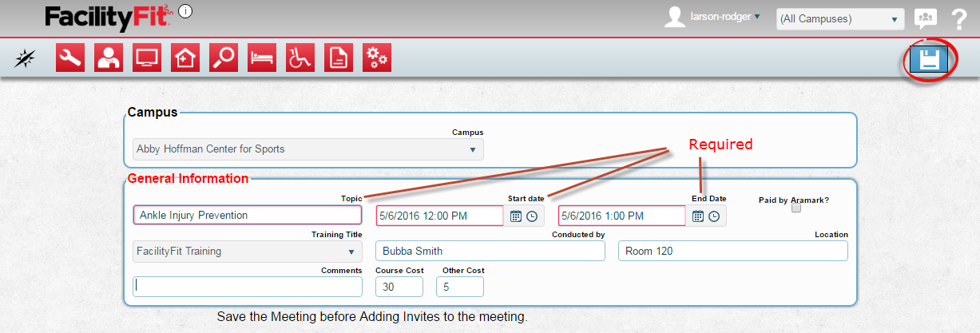Click the monitor screen toolbar icon
This screenshot has height=333, width=980.
point(147,58)
